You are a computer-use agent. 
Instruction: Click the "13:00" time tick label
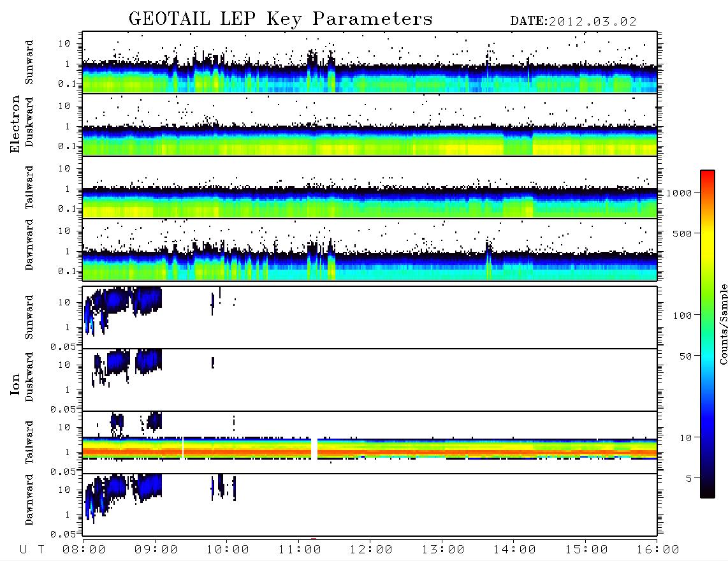(x=443, y=550)
